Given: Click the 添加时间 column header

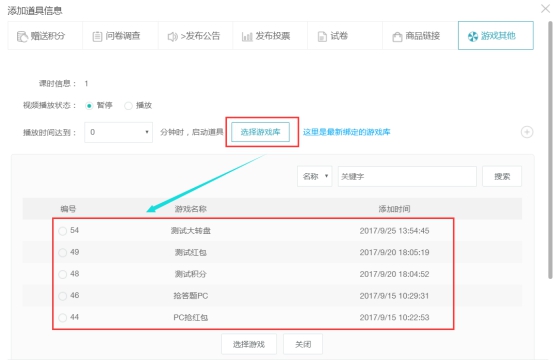Looking at the screenshot, I should pos(394,209).
